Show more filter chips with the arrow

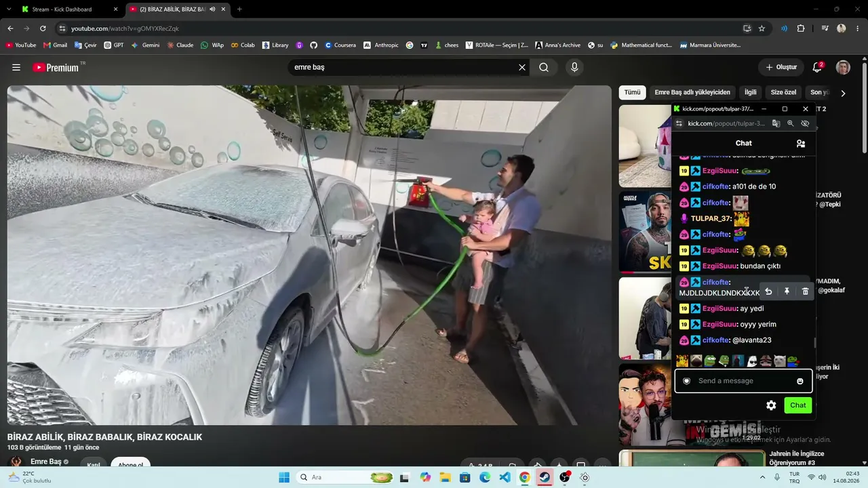(x=843, y=93)
